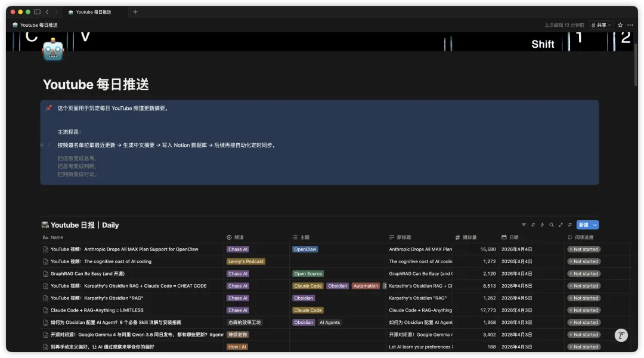Click page icon of Karpathy's Obsidian "RAG" row

45,298
